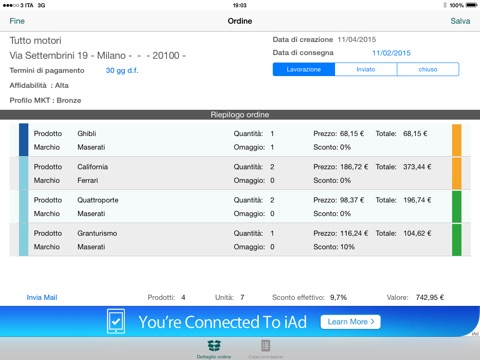
Task: Tap the iAd tablet checkmark icon
Action: pos(116,321)
